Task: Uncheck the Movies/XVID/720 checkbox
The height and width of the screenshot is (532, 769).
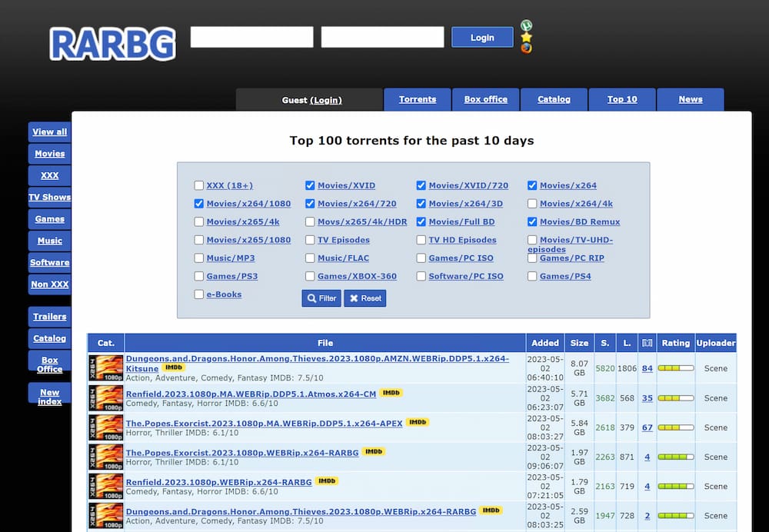Action: pos(421,185)
